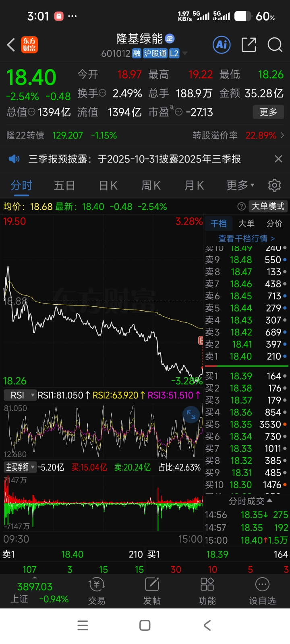Switch to 日K tab
The width and height of the screenshot is (290, 644).
108,186
